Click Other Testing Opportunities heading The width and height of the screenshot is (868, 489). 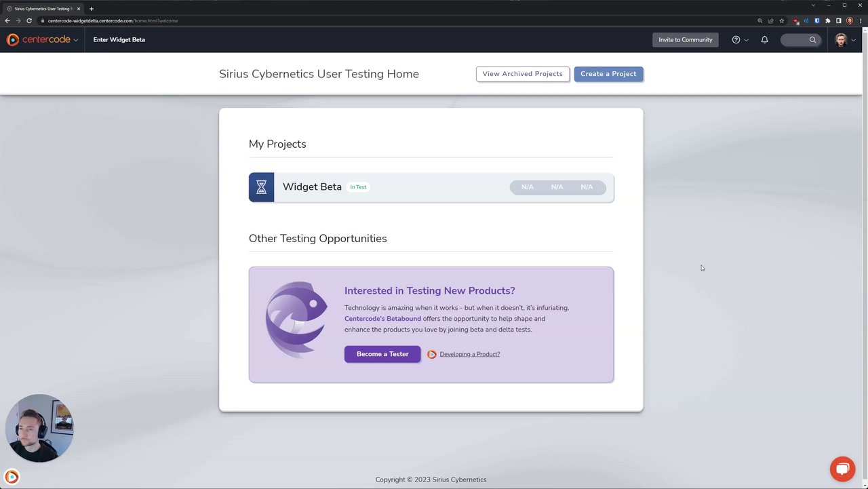[317, 239]
